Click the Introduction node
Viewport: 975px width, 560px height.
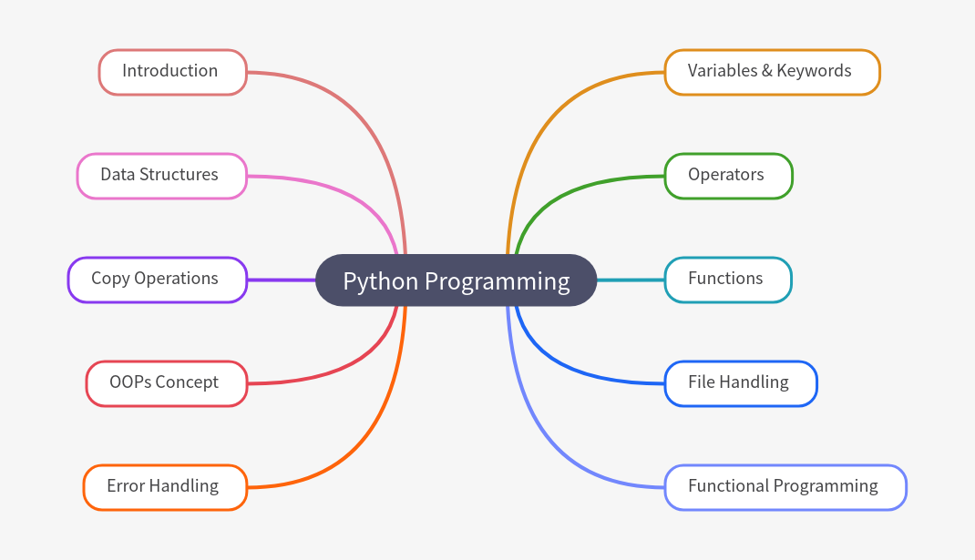(172, 72)
